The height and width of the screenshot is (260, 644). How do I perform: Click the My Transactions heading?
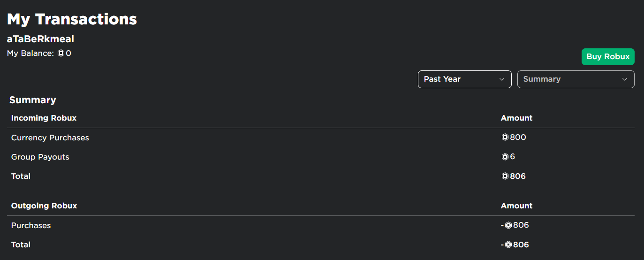click(x=72, y=19)
